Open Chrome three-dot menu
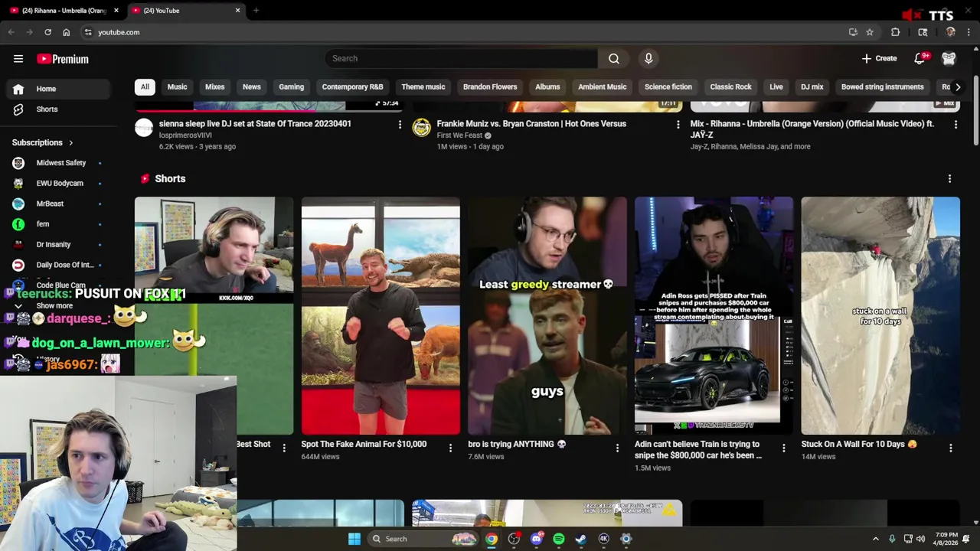 coord(969,32)
